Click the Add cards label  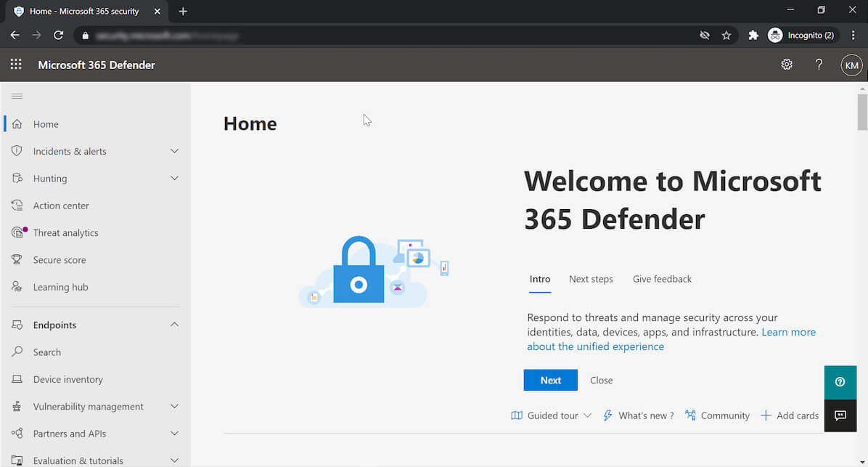tap(797, 415)
